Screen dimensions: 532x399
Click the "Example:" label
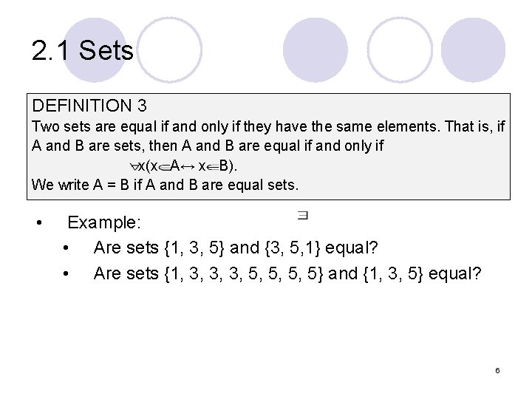click(x=103, y=222)
